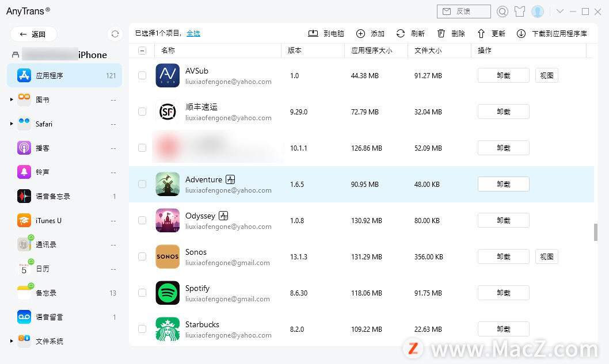Sort by 应用程序大小 column header
The height and width of the screenshot is (364, 609).
[376, 51]
